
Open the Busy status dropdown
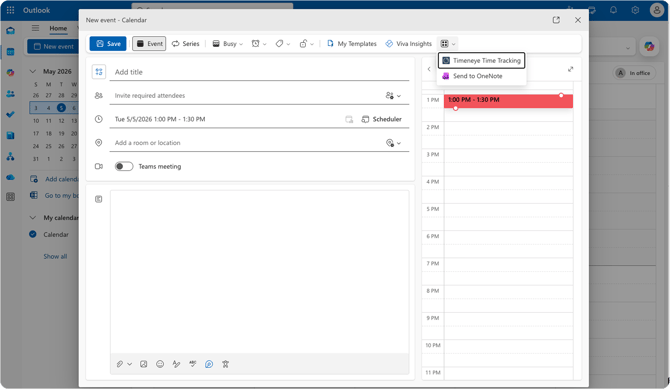228,44
